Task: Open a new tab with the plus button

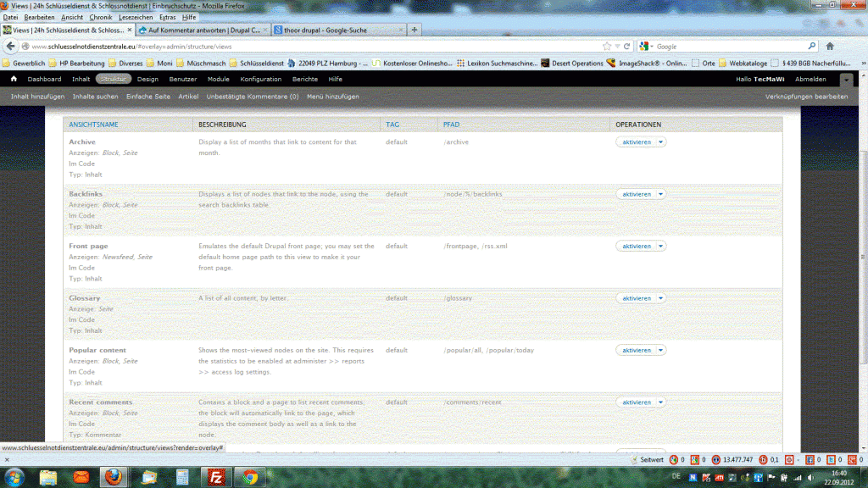Action: [x=415, y=29]
